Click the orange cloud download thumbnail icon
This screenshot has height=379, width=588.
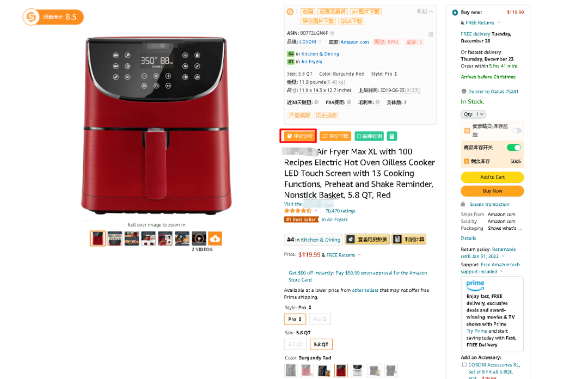tap(215, 239)
